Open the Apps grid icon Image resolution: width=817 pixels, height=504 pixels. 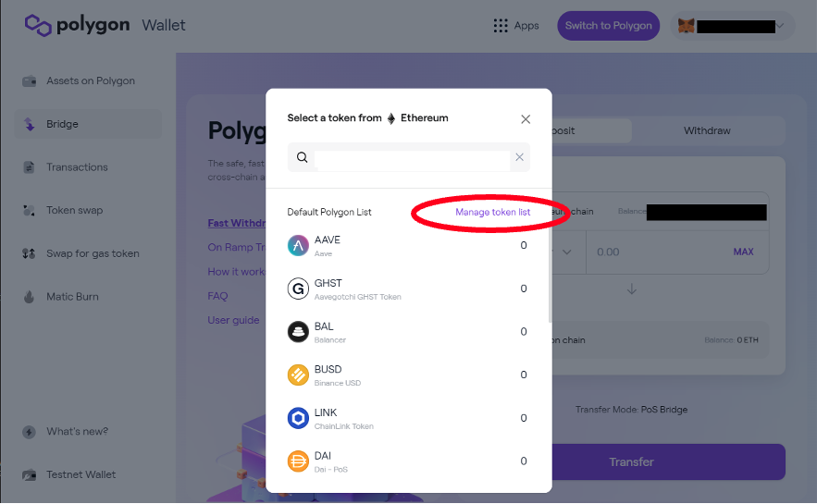point(501,26)
